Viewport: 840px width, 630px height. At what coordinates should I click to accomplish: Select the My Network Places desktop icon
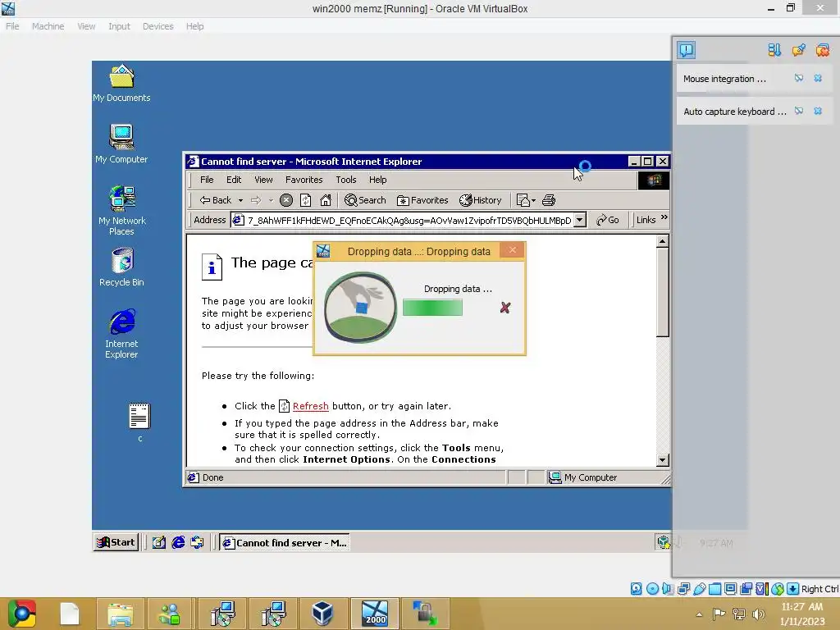(121, 210)
